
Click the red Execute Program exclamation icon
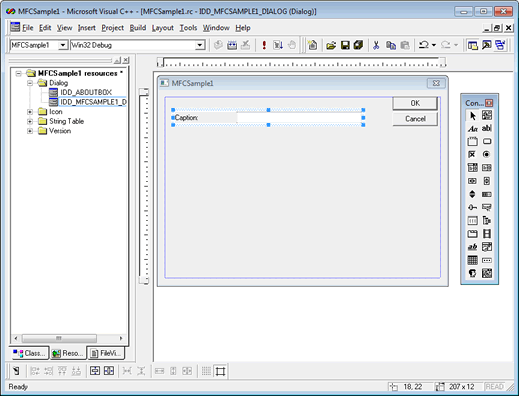pos(264,45)
